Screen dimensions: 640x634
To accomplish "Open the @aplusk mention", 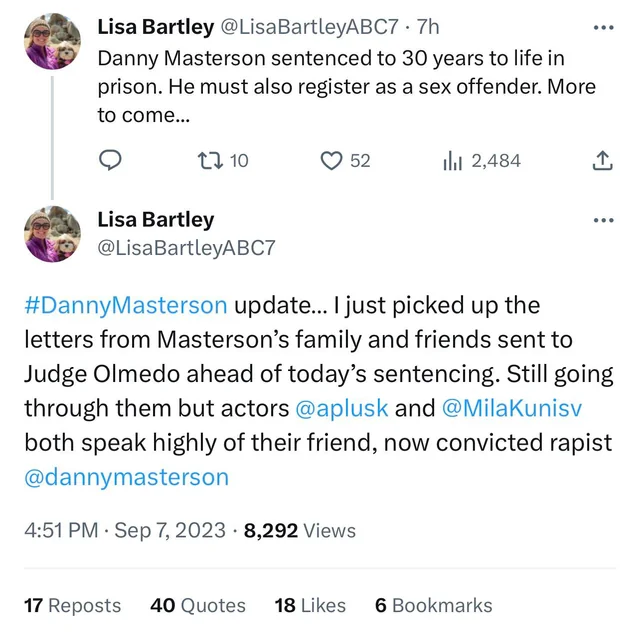I will (342, 407).
